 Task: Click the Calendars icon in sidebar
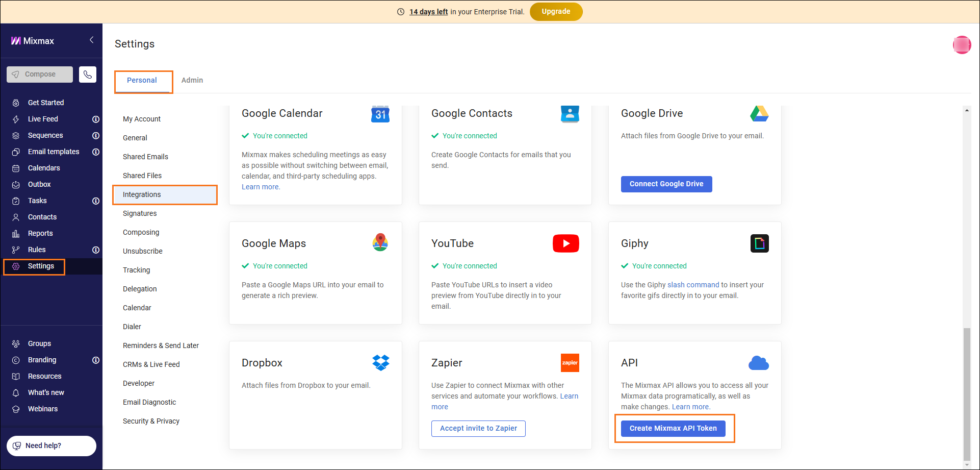(16, 168)
